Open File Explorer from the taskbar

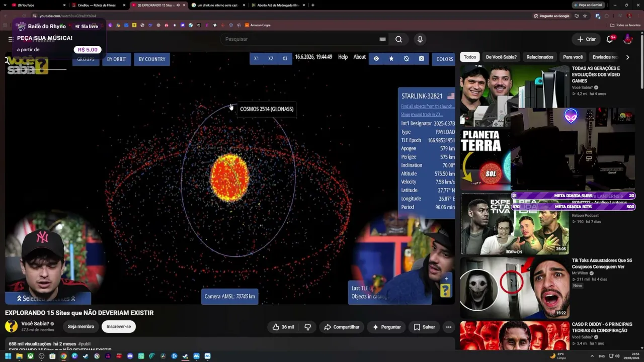[x=19, y=356]
